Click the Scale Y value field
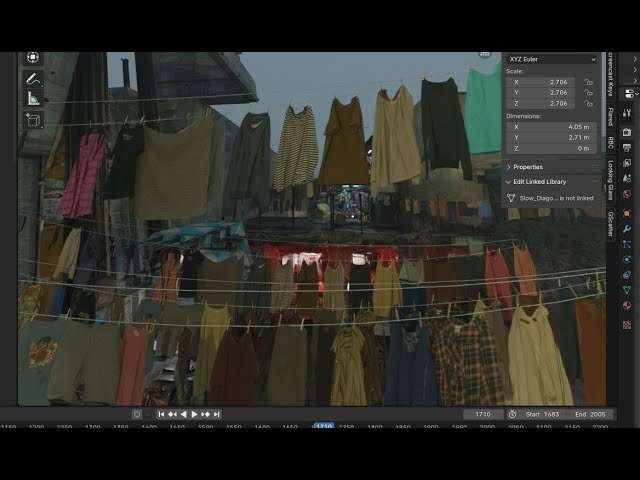The width and height of the screenshot is (640, 480). 540,93
